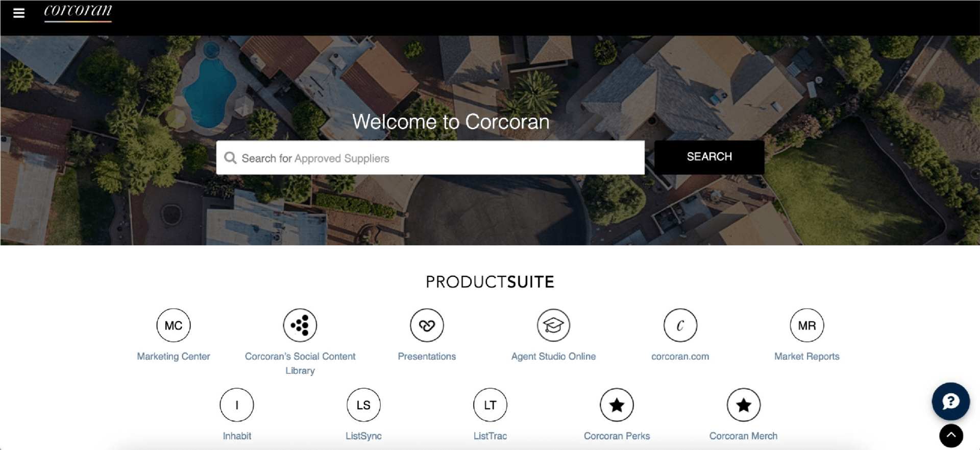Open the Marketing Center text link

point(174,357)
